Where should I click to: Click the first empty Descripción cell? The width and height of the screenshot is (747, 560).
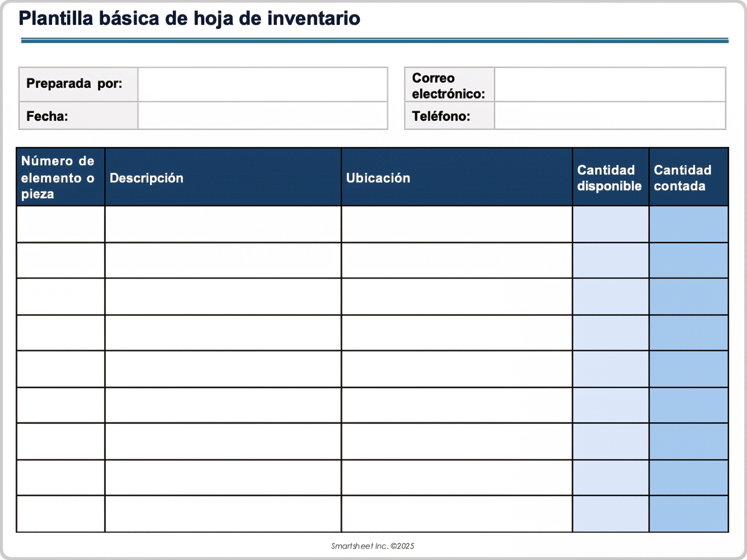tap(222, 225)
